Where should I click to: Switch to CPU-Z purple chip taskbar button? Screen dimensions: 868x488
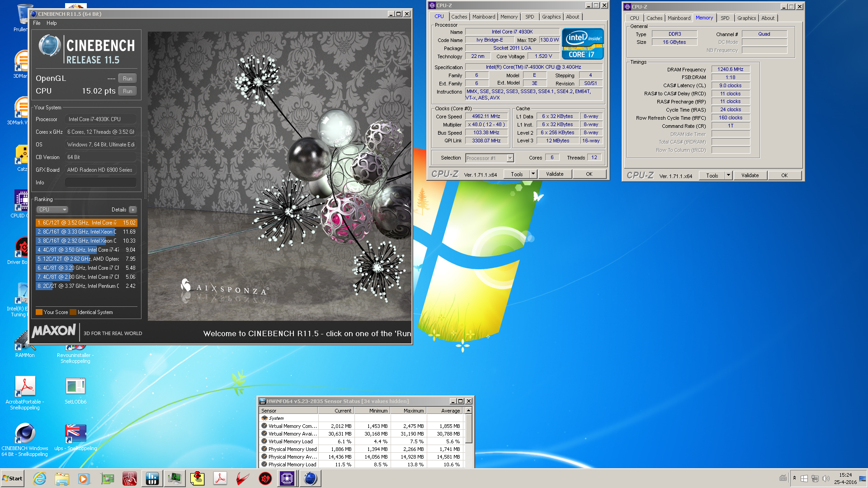(287, 479)
